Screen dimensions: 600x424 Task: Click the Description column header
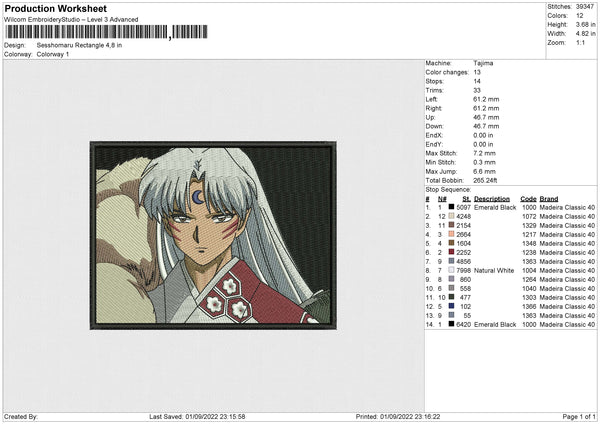tap(494, 198)
